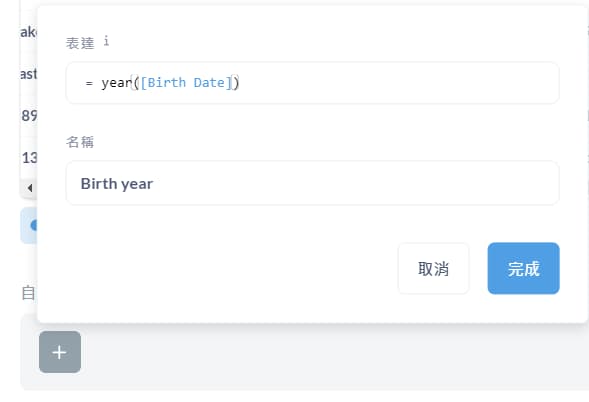
Task: Click the equals sign starting the expression
Action: pos(89,83)
